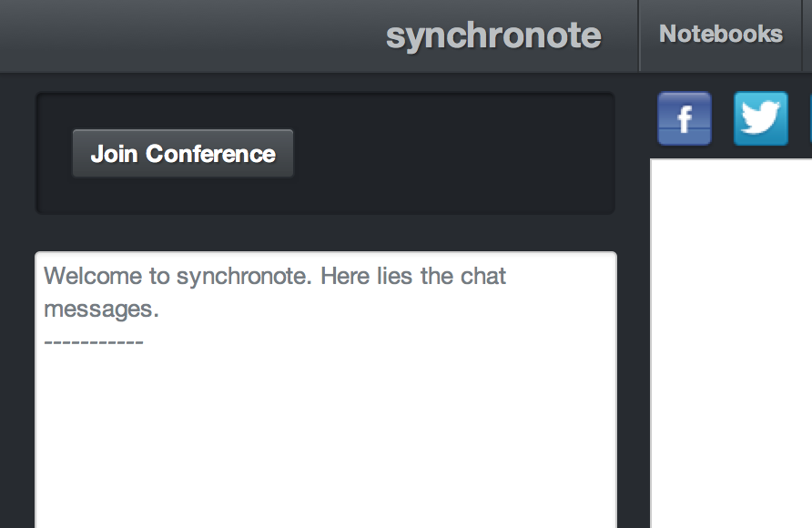Share the page via the Facebook icon
This screenshot has width=812, height=528.
tap(684, 118)
